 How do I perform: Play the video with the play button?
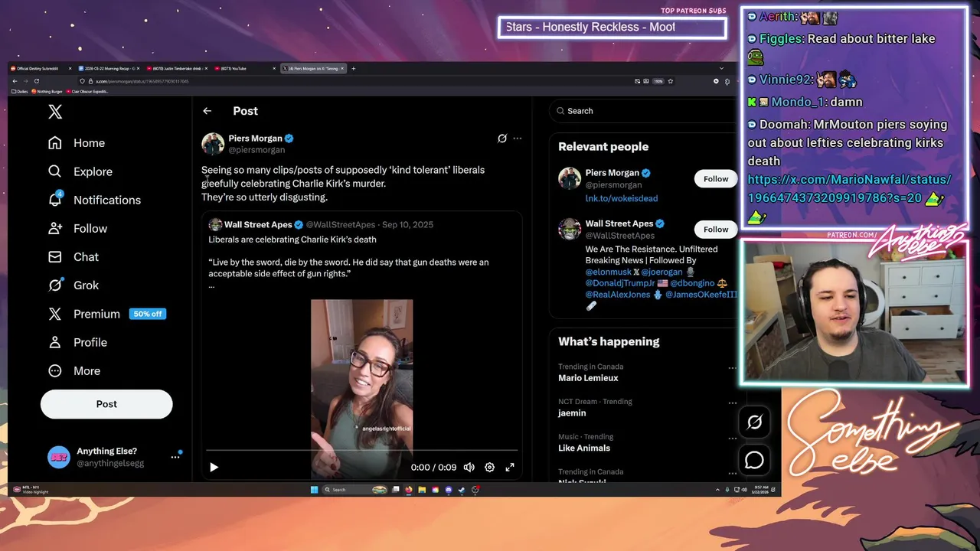click(x=214, y=467)
